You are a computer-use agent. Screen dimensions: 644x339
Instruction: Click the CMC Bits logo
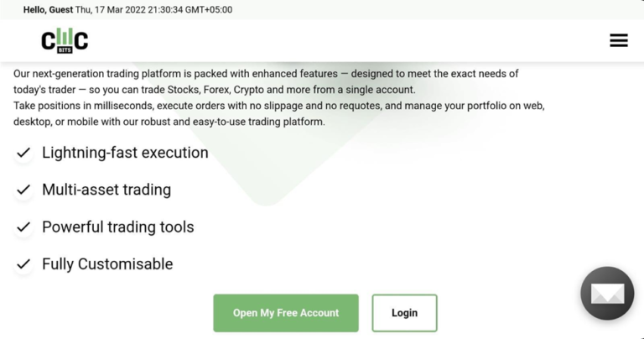65,40
